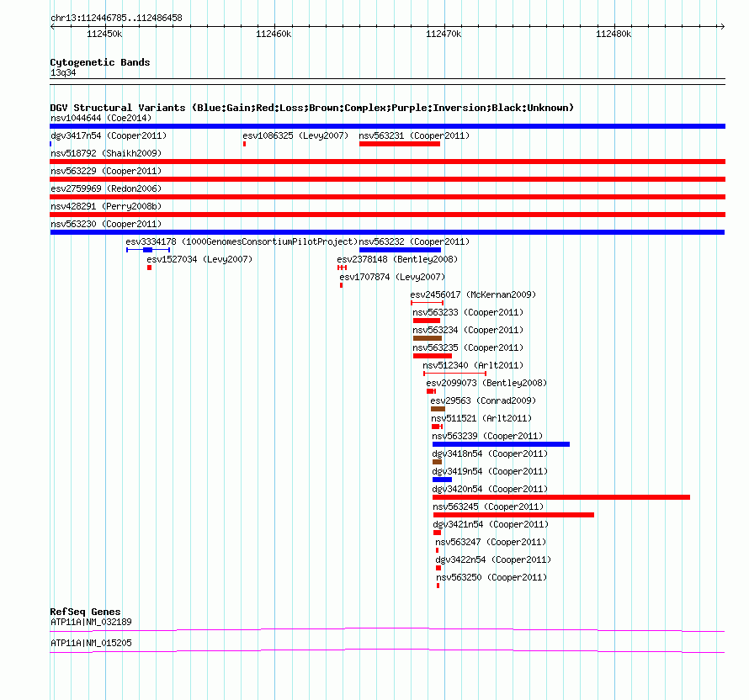Select the esv2759969 red loss bar

point(387,197)
